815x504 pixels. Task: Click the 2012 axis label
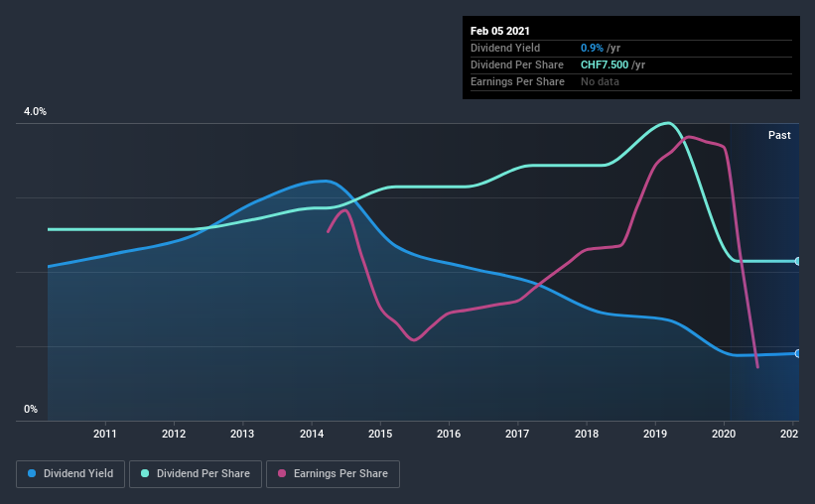click(x=174, y=434)
